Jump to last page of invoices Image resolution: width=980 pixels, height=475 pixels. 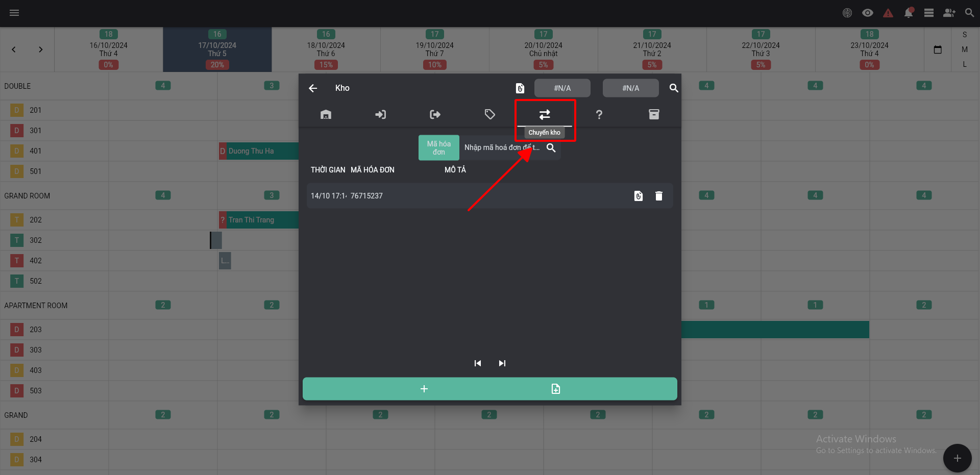point(502,363)
